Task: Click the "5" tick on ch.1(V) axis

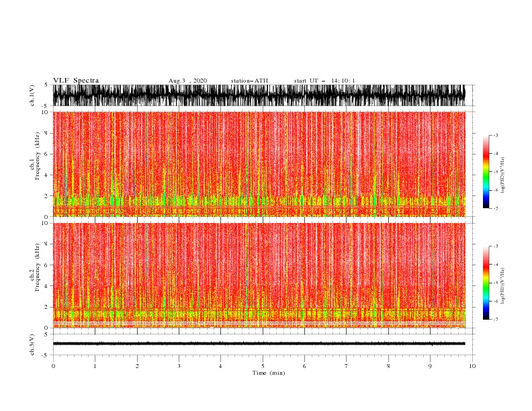Action: (47, 85)
